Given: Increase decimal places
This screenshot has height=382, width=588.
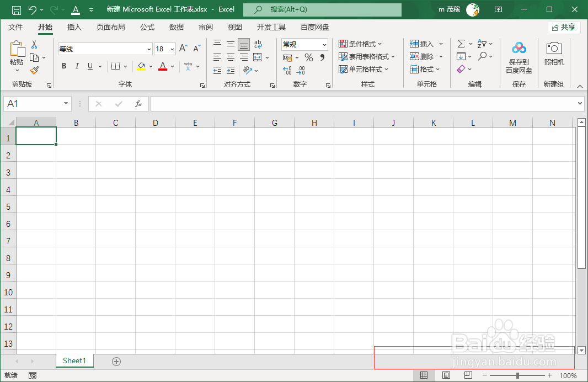Looking at the screenshot, I should click(287, 70).
